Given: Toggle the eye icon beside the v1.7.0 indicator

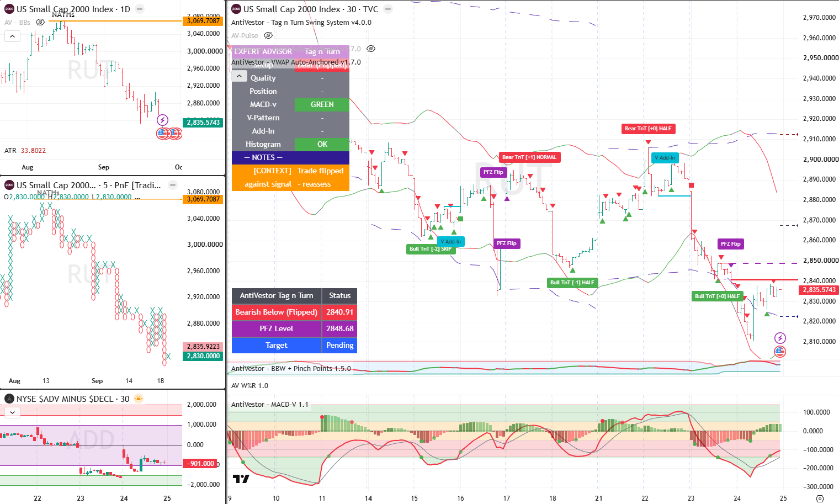Looking at the screenshot, I should pyautogui.click(x=371, y=49).
